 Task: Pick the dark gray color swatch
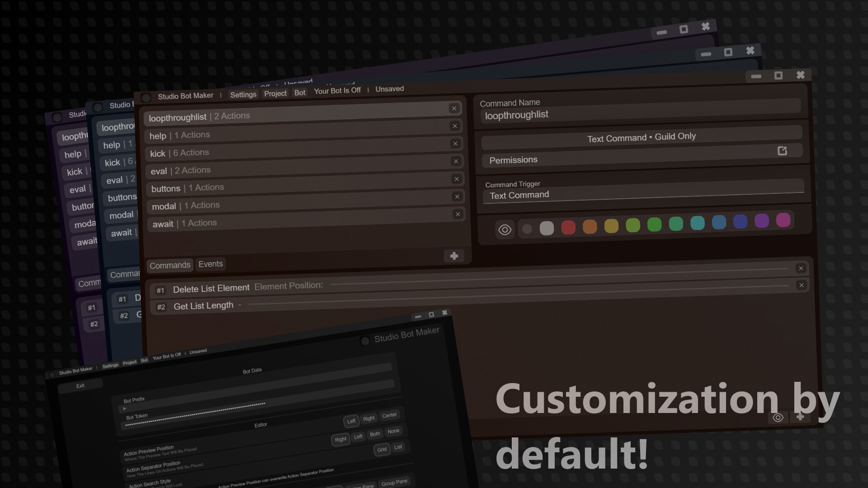(x=527, y=229)
